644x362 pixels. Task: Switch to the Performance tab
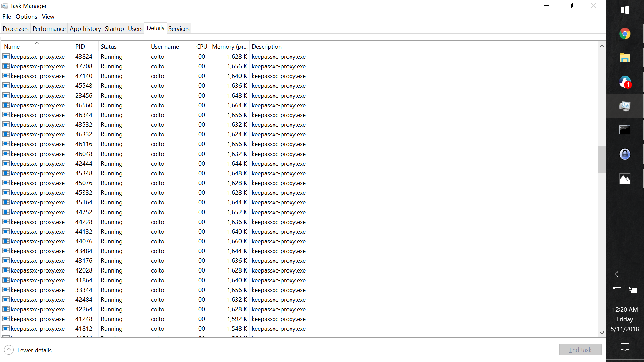49,28
